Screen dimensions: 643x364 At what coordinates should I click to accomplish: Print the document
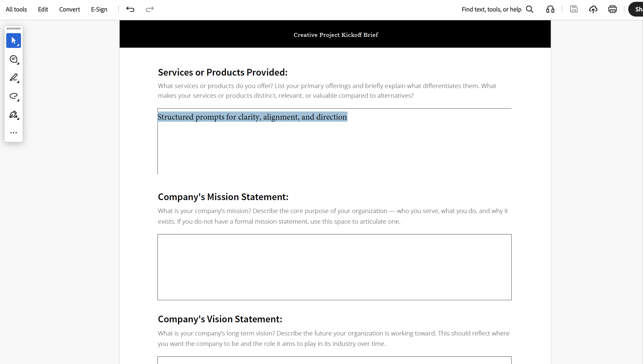(x=612, y=10)
